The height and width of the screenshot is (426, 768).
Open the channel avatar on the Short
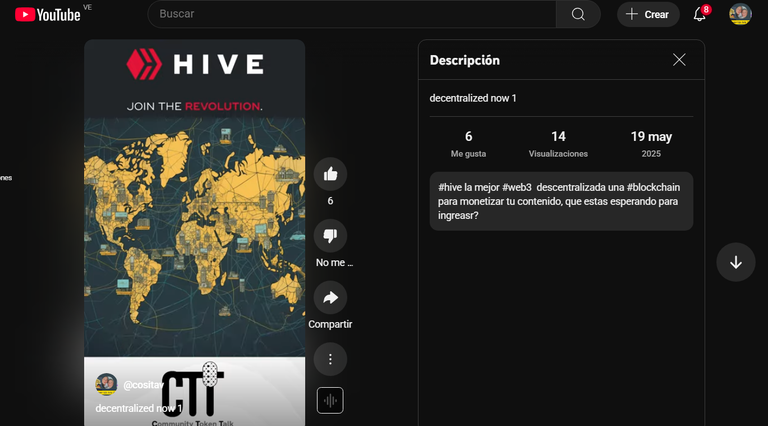click(x=106, y=384)
